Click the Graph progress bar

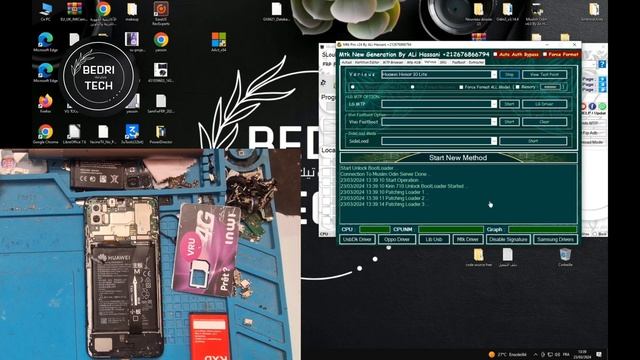(542, 229)
